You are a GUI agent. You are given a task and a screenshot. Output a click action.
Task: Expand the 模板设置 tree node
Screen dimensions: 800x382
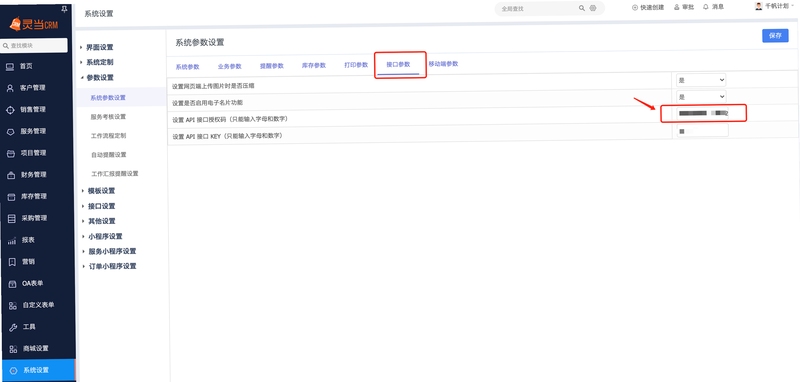pyautogui.click(x=83, y=191)
